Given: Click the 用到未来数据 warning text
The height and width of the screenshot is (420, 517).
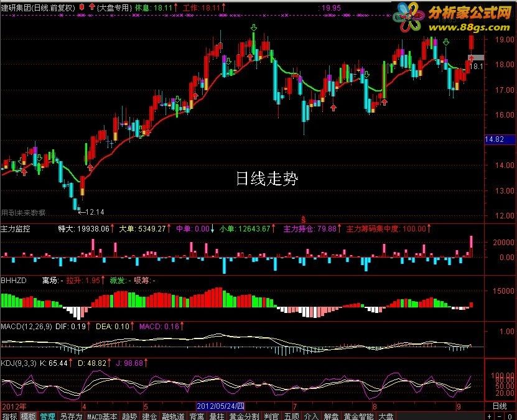Looking at the screenshot, I should click(x=23, y=213).
